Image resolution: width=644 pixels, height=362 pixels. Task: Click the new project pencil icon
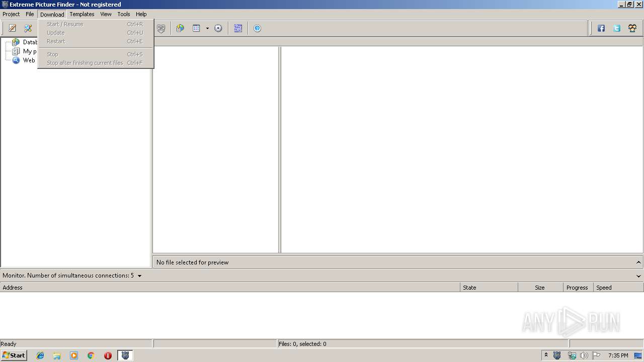pos(13,28)
